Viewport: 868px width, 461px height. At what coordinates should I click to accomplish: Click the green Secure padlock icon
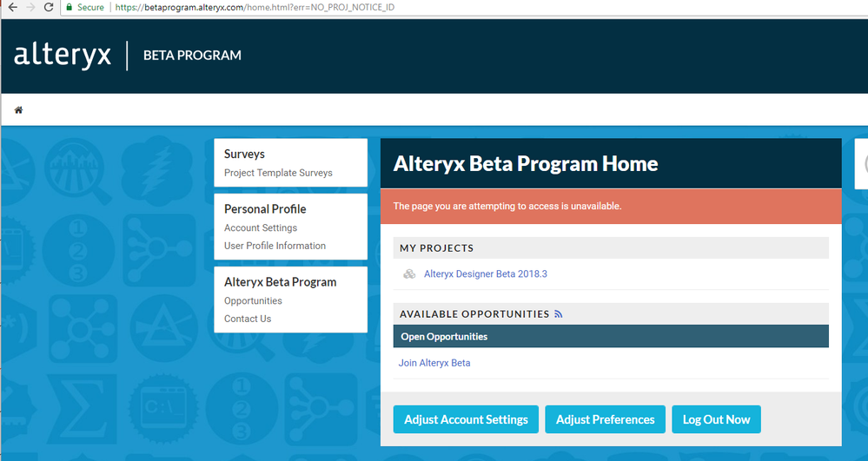pyautogui.click(x=70, y=7)
